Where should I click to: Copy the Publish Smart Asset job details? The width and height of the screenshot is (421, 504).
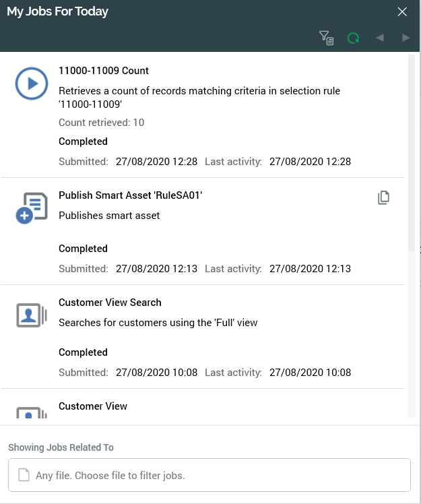pos(383,197)
